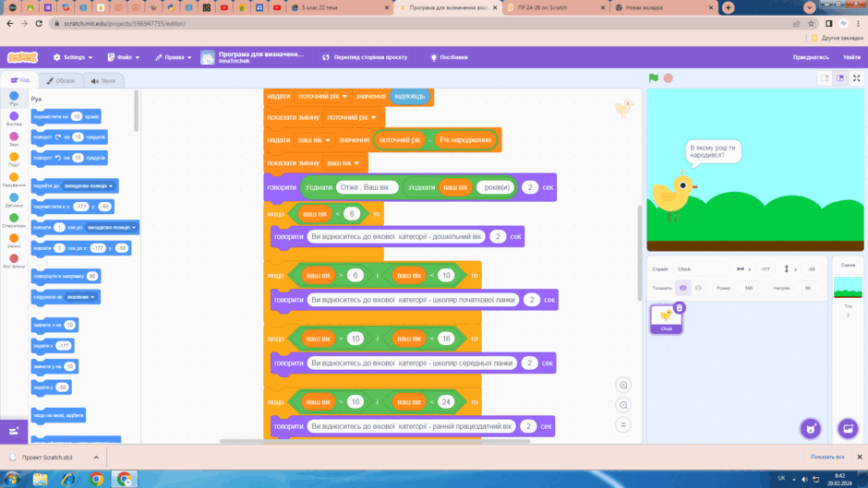This screenshot has height=488, width=868.
Task: Expand the Файл menu
Action: coord(124,57)
